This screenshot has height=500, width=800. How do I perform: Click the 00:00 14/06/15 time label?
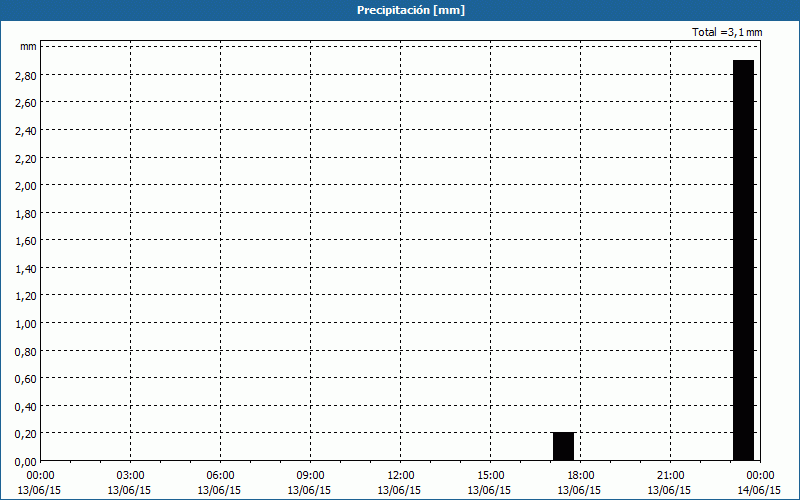tap(760, 483)
